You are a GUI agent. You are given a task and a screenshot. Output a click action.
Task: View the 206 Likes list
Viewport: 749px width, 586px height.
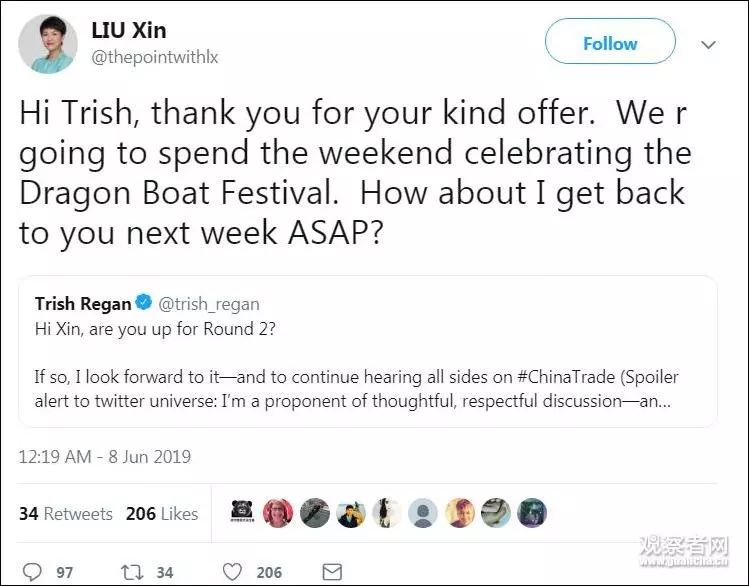tap(162, 514)
